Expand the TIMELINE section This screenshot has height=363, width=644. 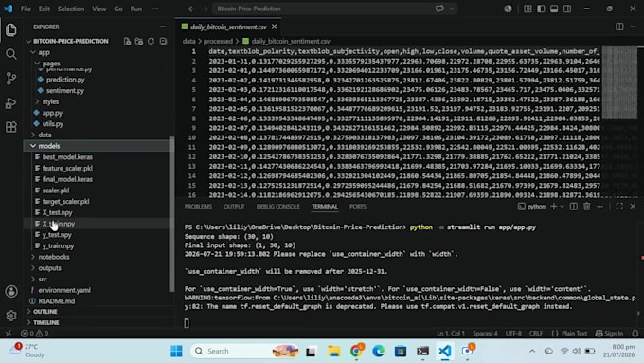(46, 322)
